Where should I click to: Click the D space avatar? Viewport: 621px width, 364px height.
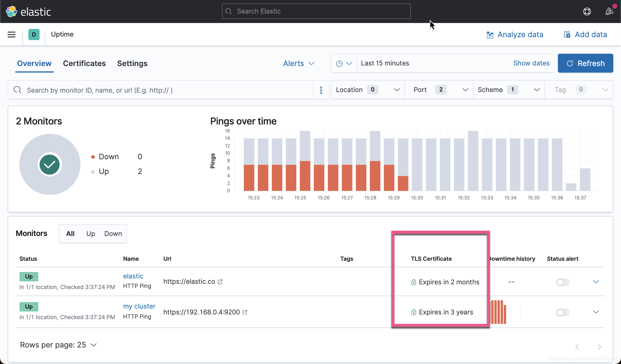pos(34,35)
